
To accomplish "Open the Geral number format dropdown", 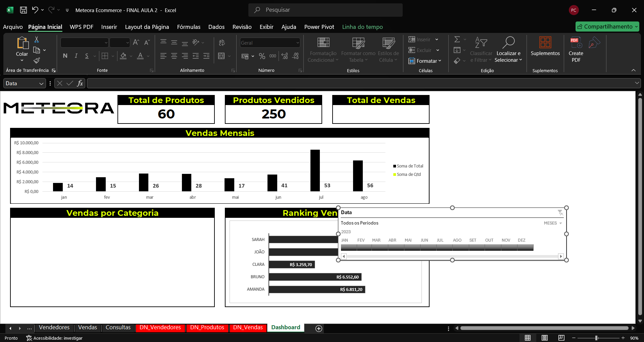I will tap(298, 43).
